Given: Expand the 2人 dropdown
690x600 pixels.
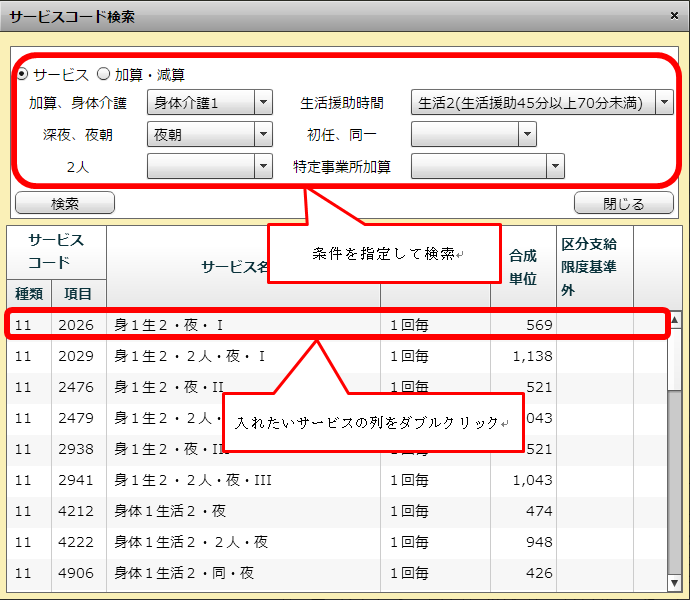Looking at the screenshot, I should pyautogui.click(x=209, y=166).
